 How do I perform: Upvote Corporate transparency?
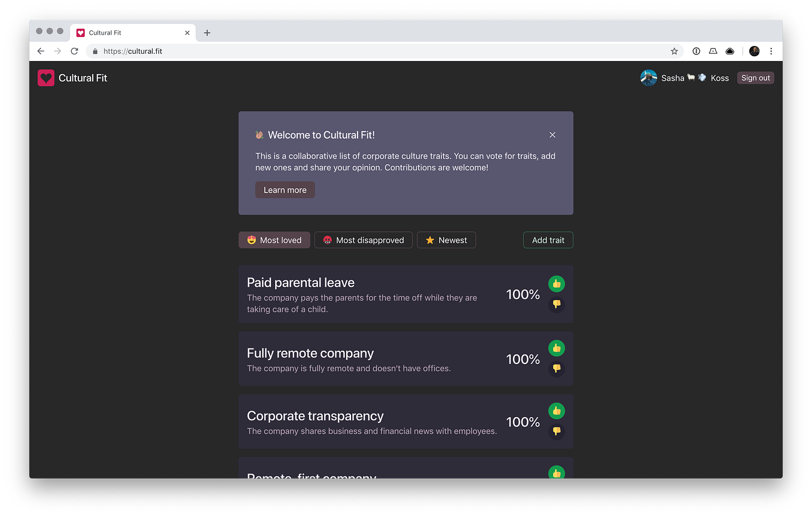[x=556, y=411]
